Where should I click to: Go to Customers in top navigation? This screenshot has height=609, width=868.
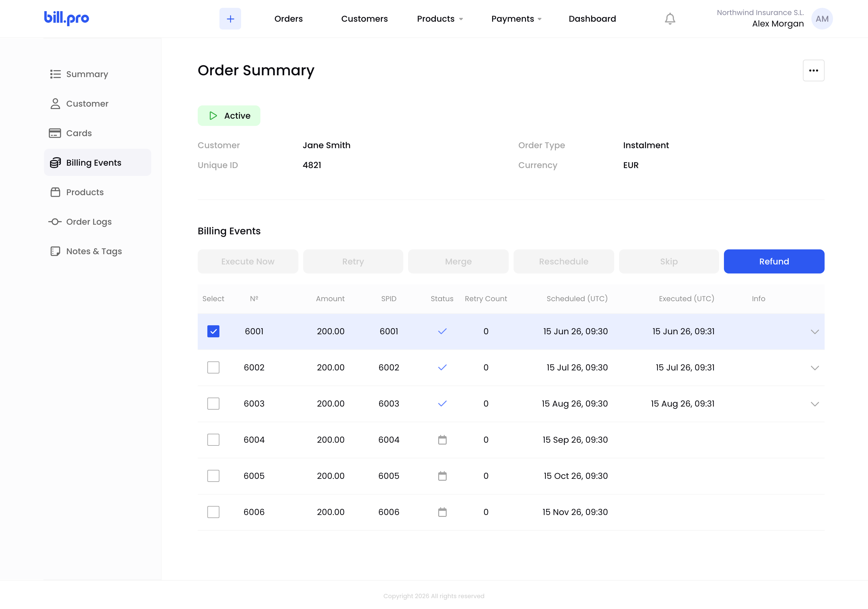coord(364,19)
